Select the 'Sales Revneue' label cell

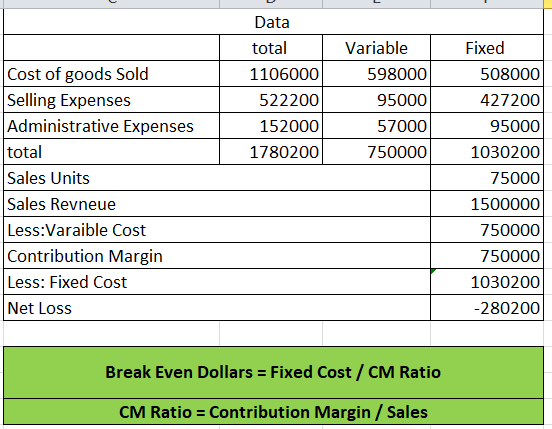pyautogui.click(x=217, y=204)
